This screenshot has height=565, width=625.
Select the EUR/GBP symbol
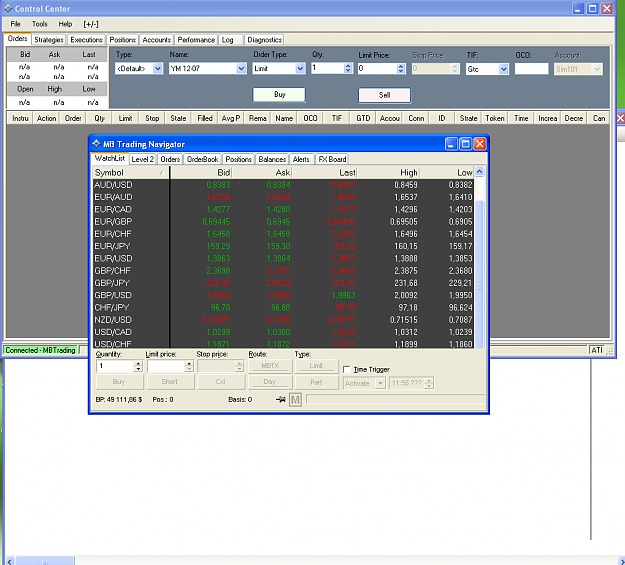[x=113, y=222]
